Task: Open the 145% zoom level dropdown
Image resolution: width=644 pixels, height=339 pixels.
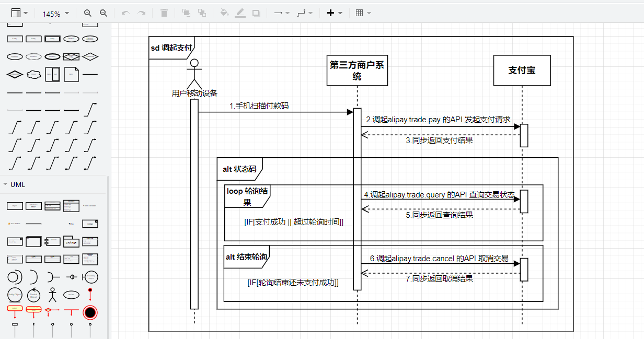Action: tap(55, 14)
